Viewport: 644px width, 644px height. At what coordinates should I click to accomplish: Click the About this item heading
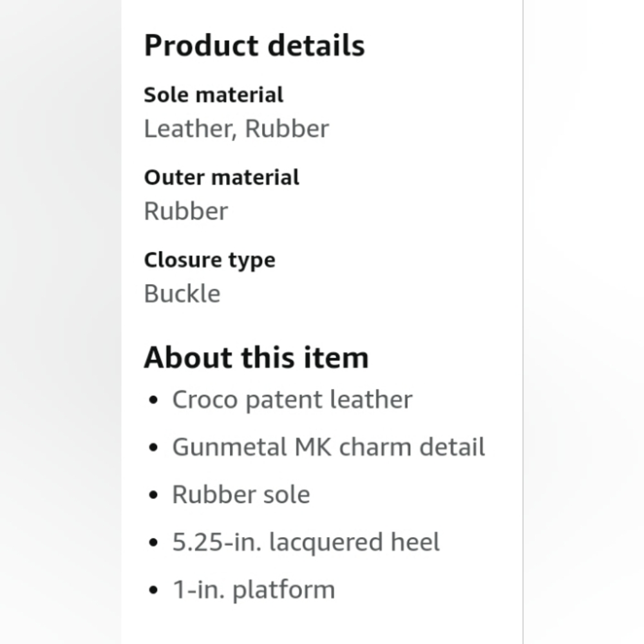coord(256,357)
